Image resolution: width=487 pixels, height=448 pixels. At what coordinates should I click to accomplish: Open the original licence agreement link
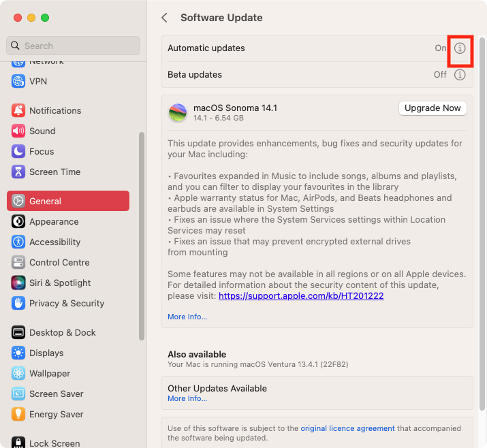coord(347,428)
